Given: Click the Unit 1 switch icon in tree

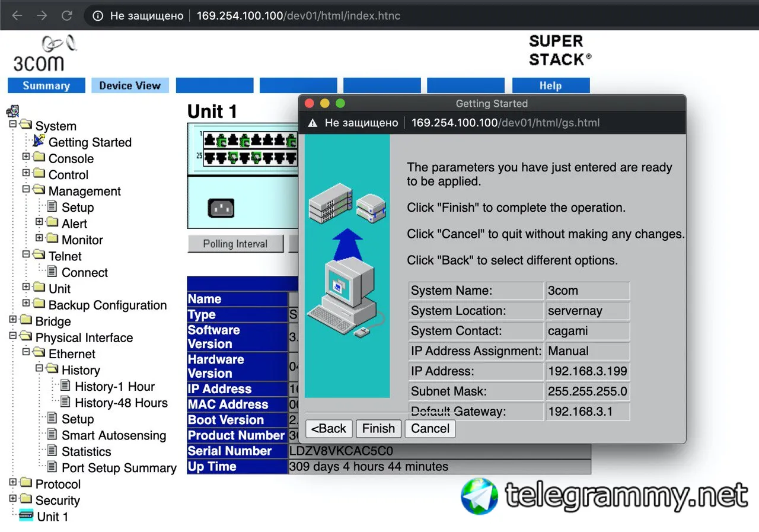Looking at the screenshot, I should 26,515.
